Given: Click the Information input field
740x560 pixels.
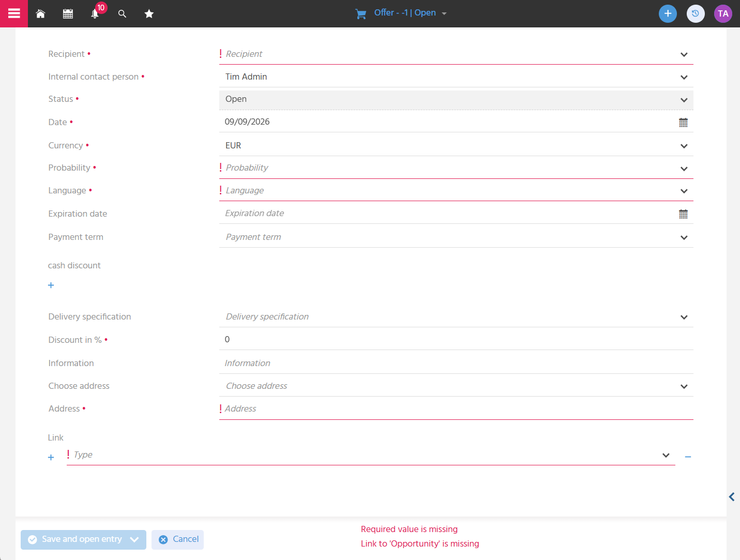Looking at the screenshot, I should tap(456, 364).
